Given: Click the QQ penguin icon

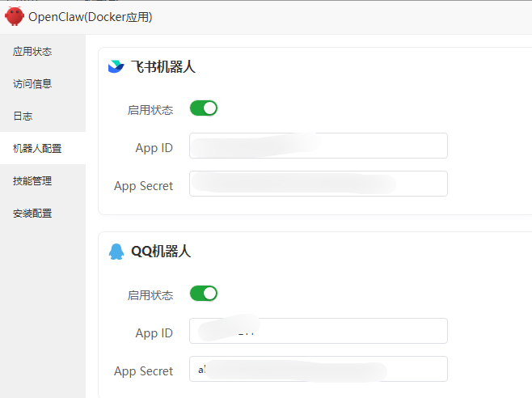Looking at the screenshot, I should pyautogui.click(x=116, y=252).
